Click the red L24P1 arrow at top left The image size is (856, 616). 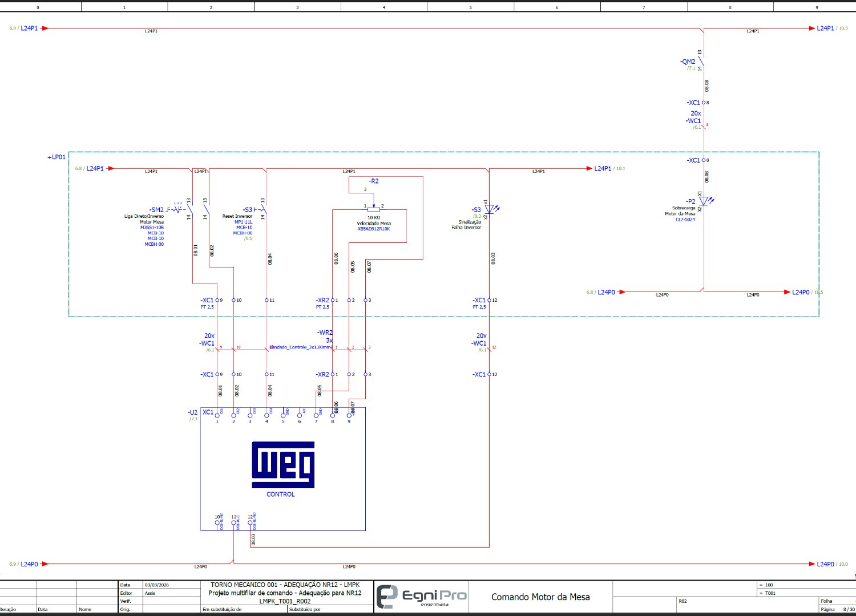(x=45, y=28)
